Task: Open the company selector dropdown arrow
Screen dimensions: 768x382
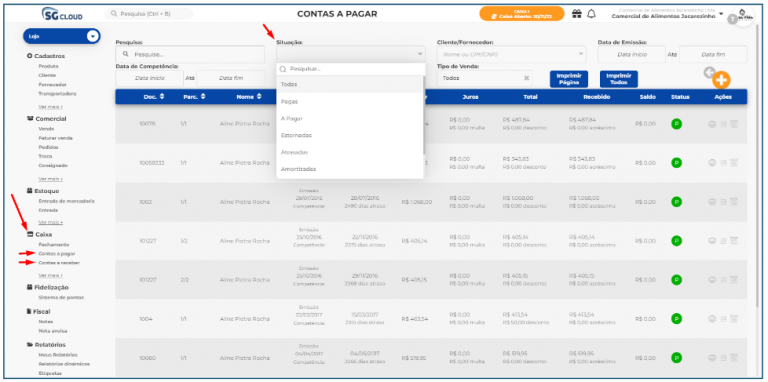Action: coord(721,14)
